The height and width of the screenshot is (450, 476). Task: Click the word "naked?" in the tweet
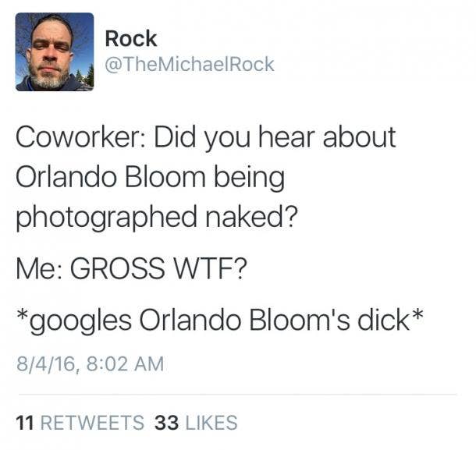(252, 216)
